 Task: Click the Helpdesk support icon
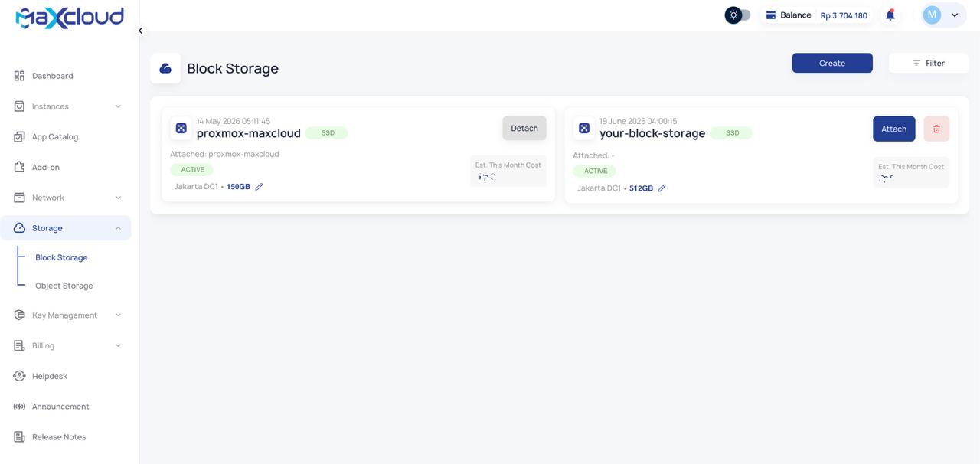19,376
